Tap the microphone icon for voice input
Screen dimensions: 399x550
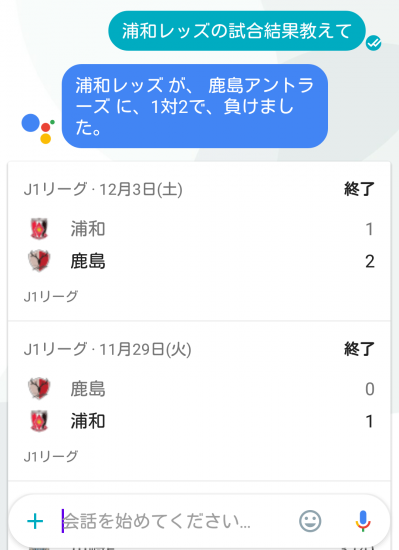[x=363, y=521]
